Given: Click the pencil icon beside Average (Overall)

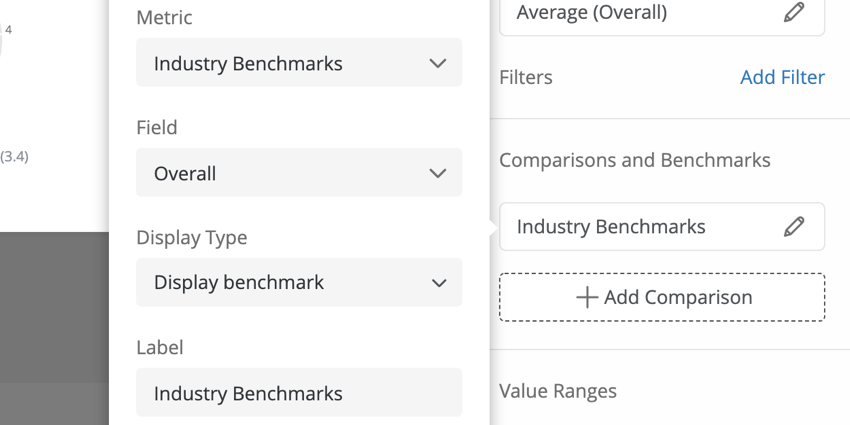Looking at the screenshot, I should [794, 12].
